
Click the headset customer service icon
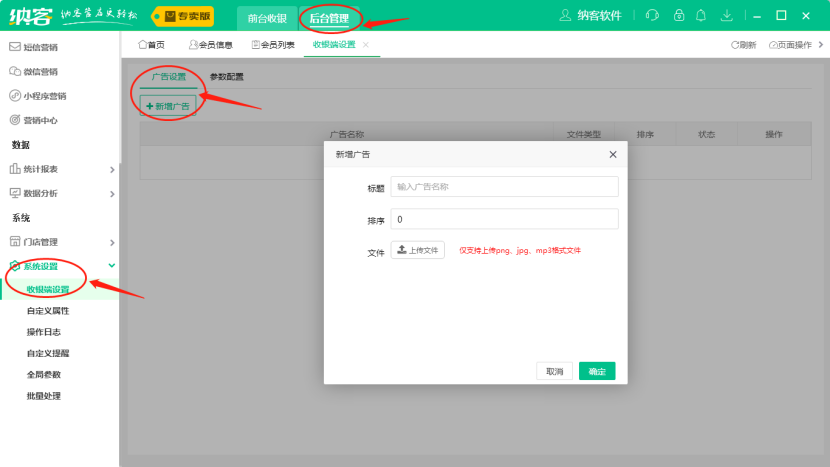click(652, 15)
